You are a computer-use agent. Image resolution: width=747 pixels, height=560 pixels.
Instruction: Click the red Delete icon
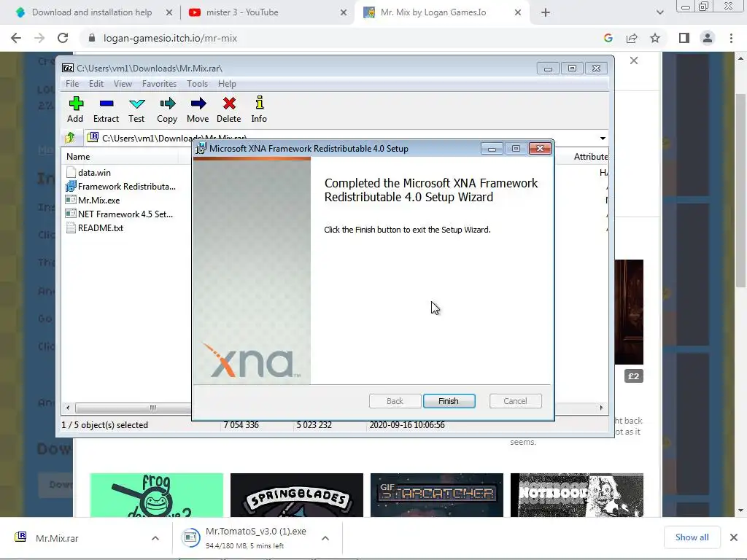228,109
